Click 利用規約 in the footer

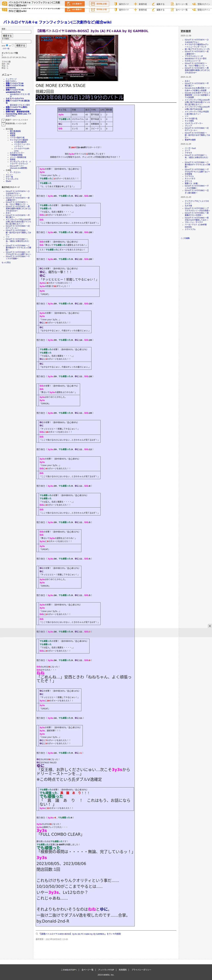pyautogui.click(x=123, y=970)
